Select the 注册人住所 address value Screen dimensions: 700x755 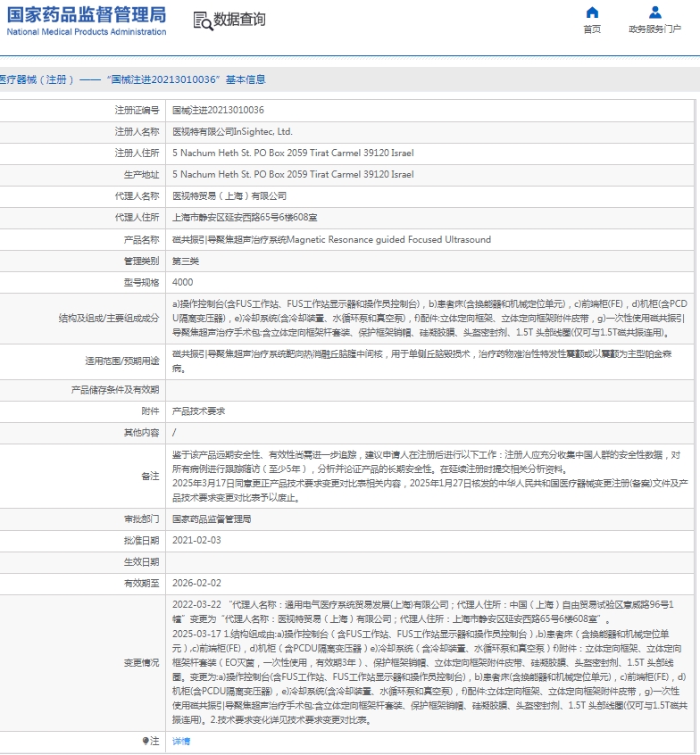[293, 153]
